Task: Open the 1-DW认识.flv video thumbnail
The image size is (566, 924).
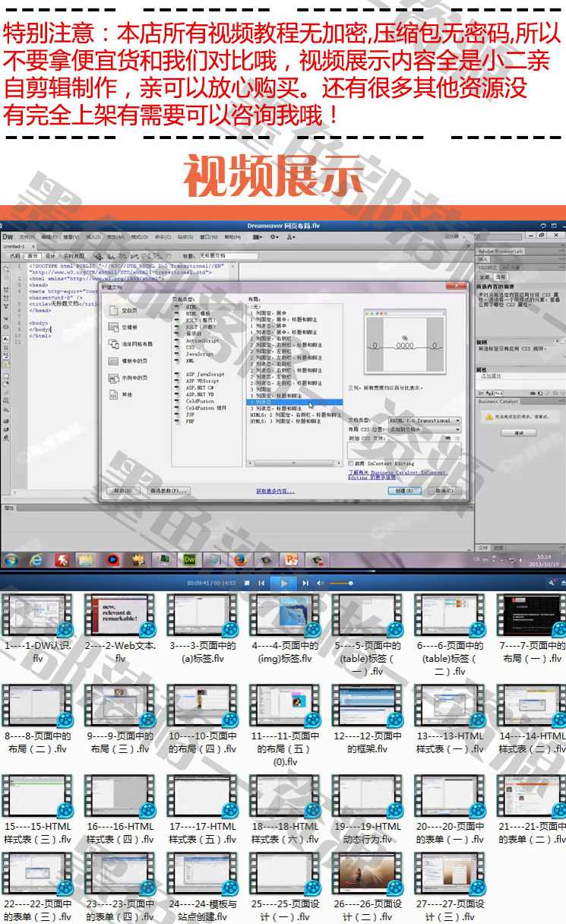Action: pos(36,615)
